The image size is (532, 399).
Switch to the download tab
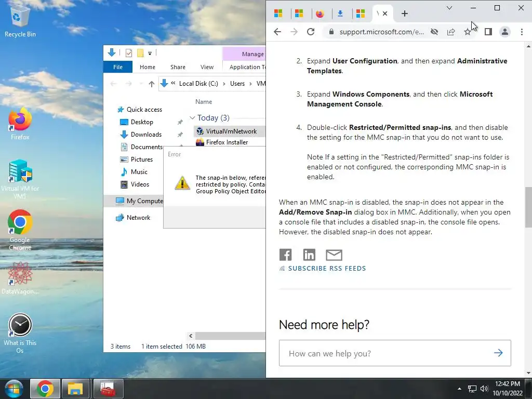[x=340, y=14]
